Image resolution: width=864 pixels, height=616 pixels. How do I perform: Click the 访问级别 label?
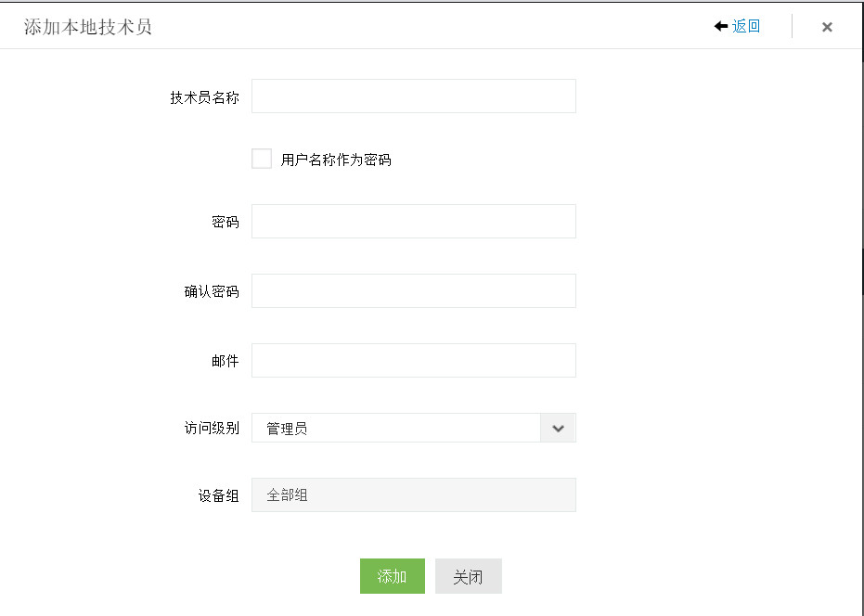(211, 429)
